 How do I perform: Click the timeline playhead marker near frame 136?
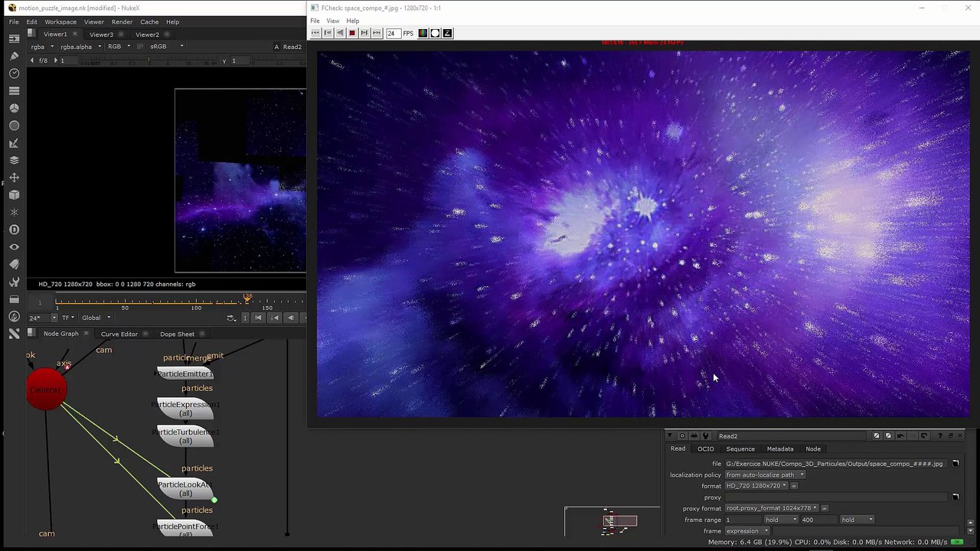pyautogui.click(x=247, y=298)
